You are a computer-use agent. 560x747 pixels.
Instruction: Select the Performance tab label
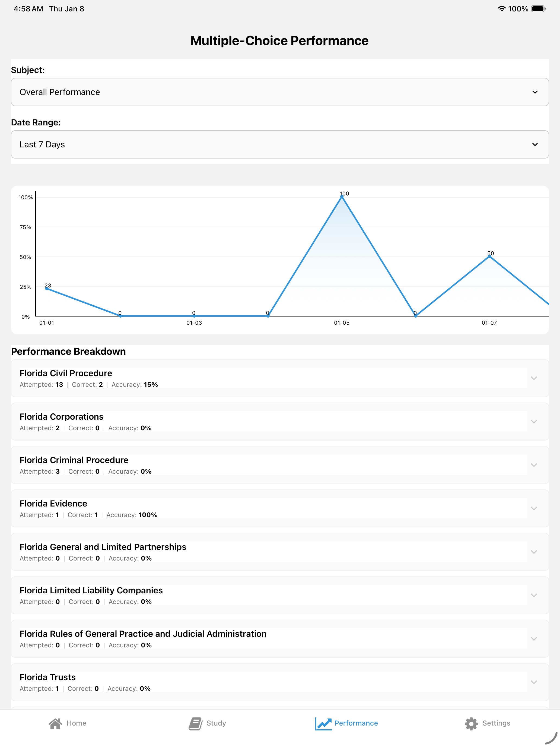(x=356, y=723)
